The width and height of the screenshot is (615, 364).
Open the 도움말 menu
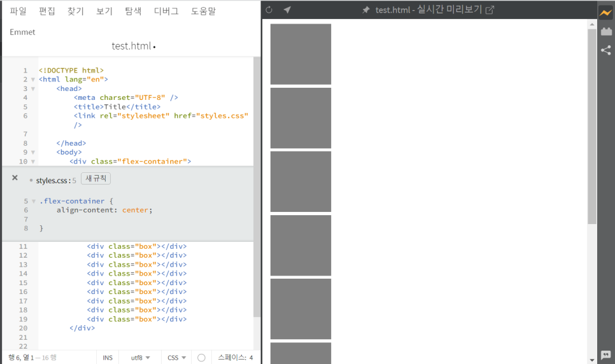203,11
